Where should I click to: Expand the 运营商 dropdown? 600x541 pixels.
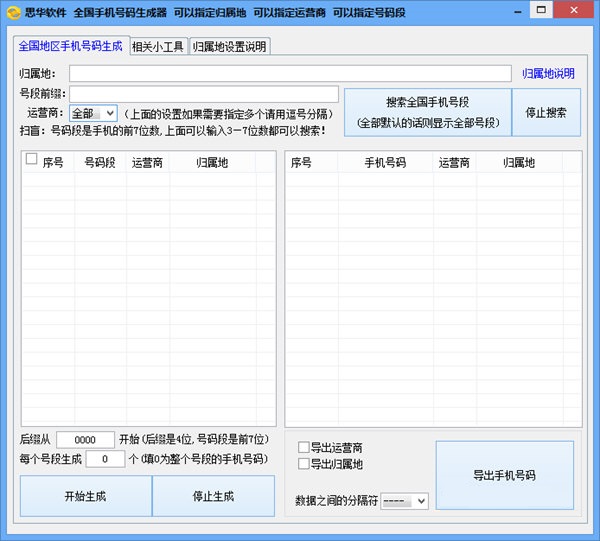coord(109,114)
